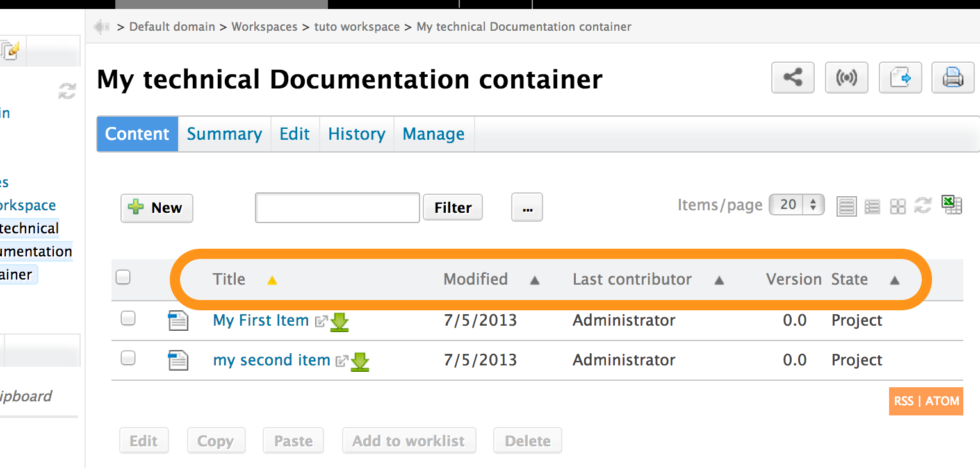Switch to the Summary tab
The width and height of the screenshot is (980, 468).
point(224,134)
